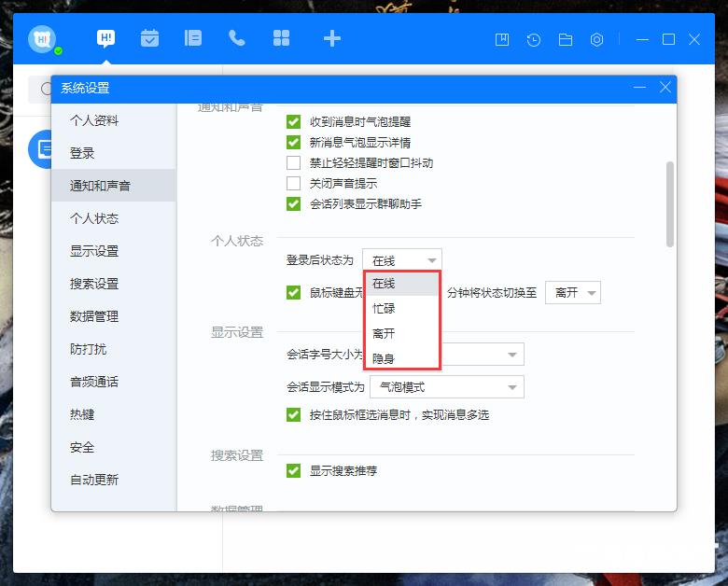Open the user avatar profile
728x586 pixels.
42,39
